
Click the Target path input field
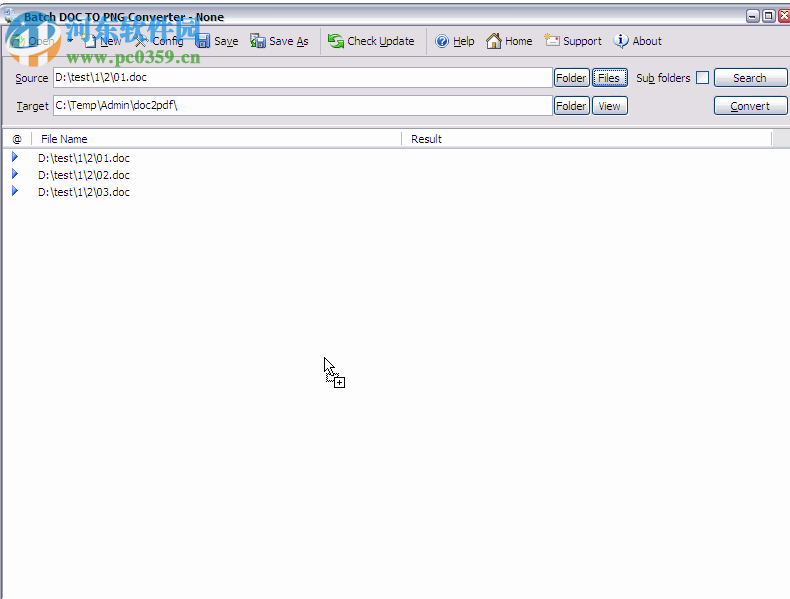pyautogui.click(x=303, y=106)
